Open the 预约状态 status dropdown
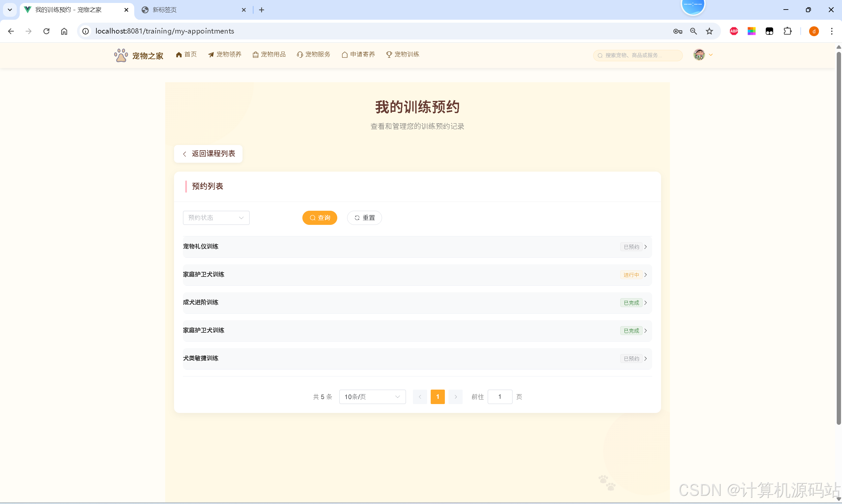The image size is (842, 504). click(x=216, y=218)
